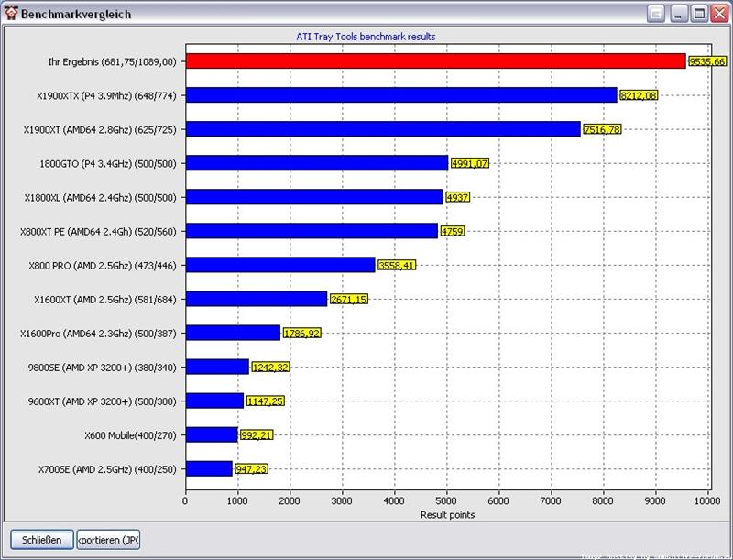Image resolution: width=733 pixels, height=560 pixels.
Task: Click the 8212,08 value label
Action: (639, 95)
